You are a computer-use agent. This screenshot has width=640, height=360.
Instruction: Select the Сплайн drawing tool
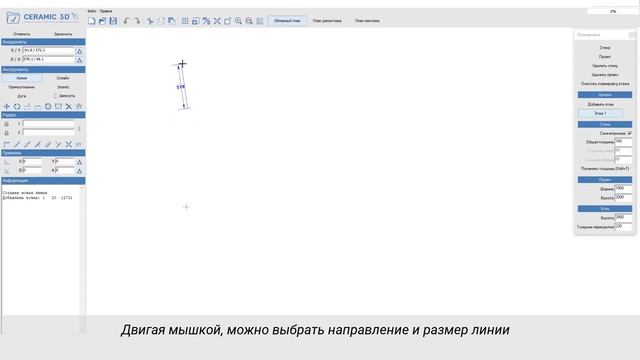(63, 78)
